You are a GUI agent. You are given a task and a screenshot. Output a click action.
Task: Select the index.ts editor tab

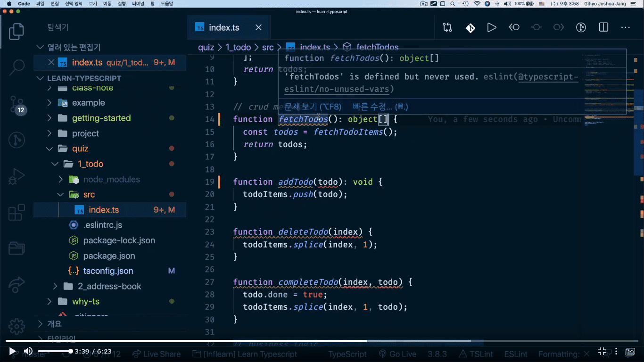224,27
